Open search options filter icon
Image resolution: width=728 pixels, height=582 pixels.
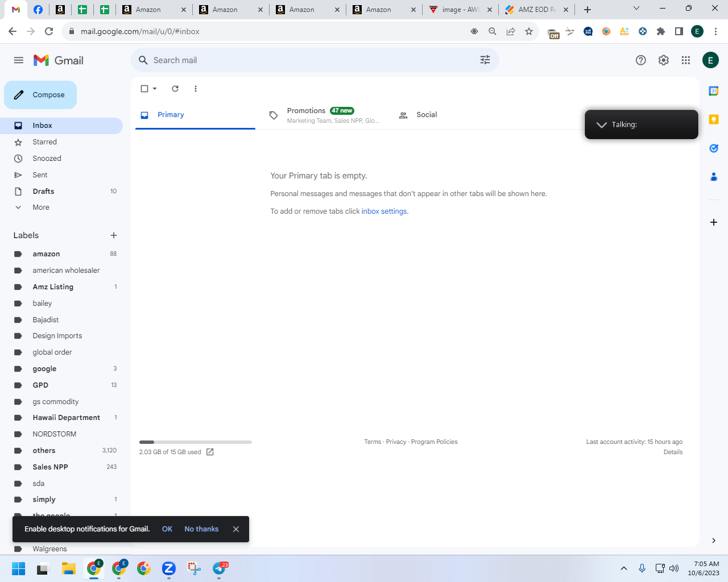pos(485,60)
